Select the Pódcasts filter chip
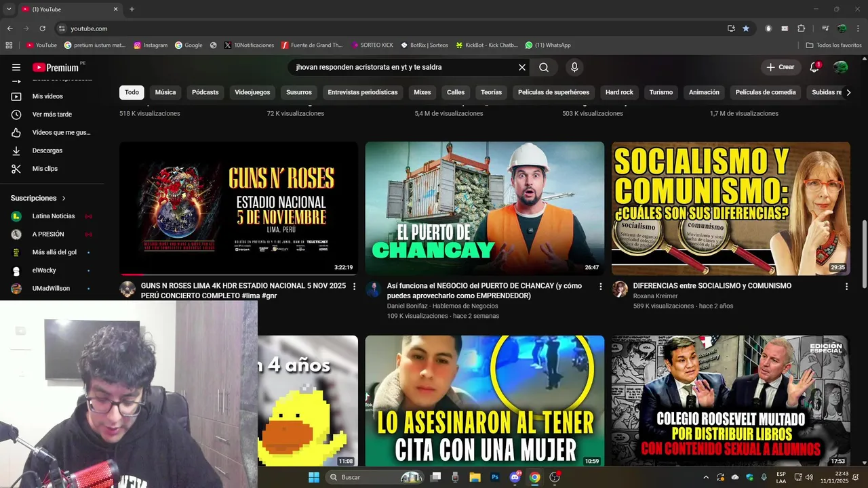The image size is (868, 488). (x=205, y=92)
